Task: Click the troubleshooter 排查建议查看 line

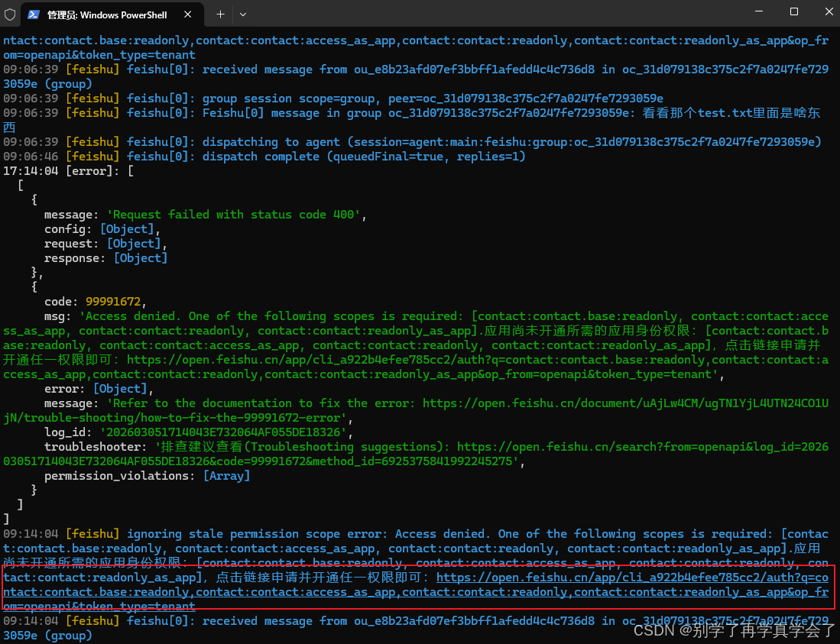Action: [x=416, y=454]
